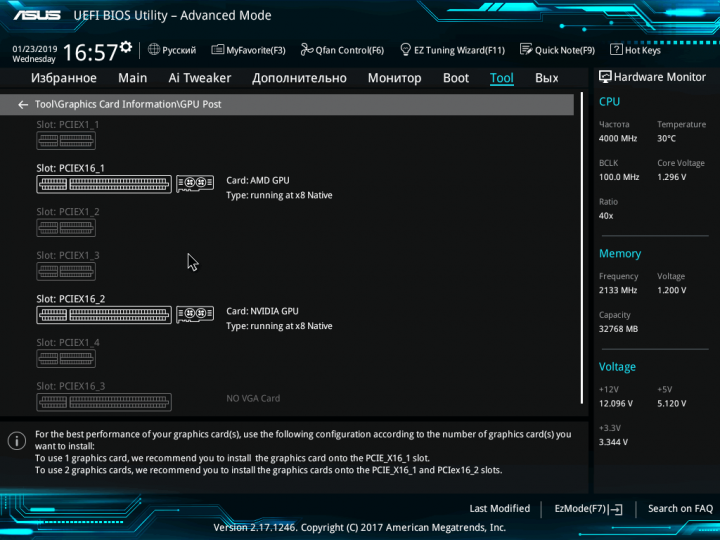Click 'NO VGA Card' text
The width and height of the screenshot is (720, 540).
point(253,399)
